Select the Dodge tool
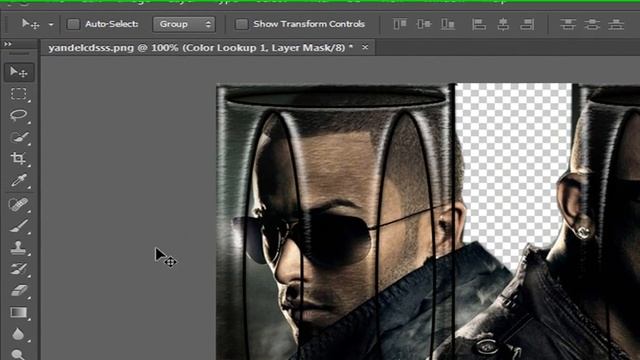The height and width of the screenshot is (360, 640). [19, 354]
